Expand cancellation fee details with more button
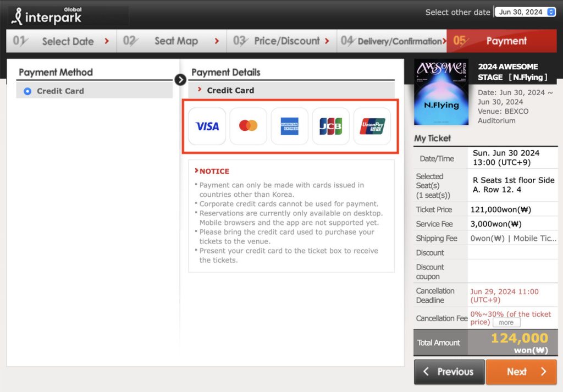563x392 pixels. click(506, 323)
